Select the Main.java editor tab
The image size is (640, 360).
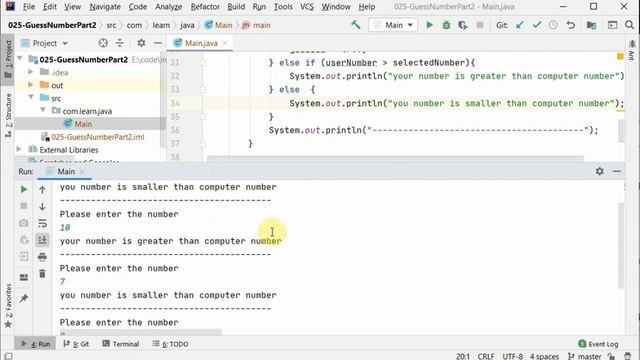coord(201,43)
